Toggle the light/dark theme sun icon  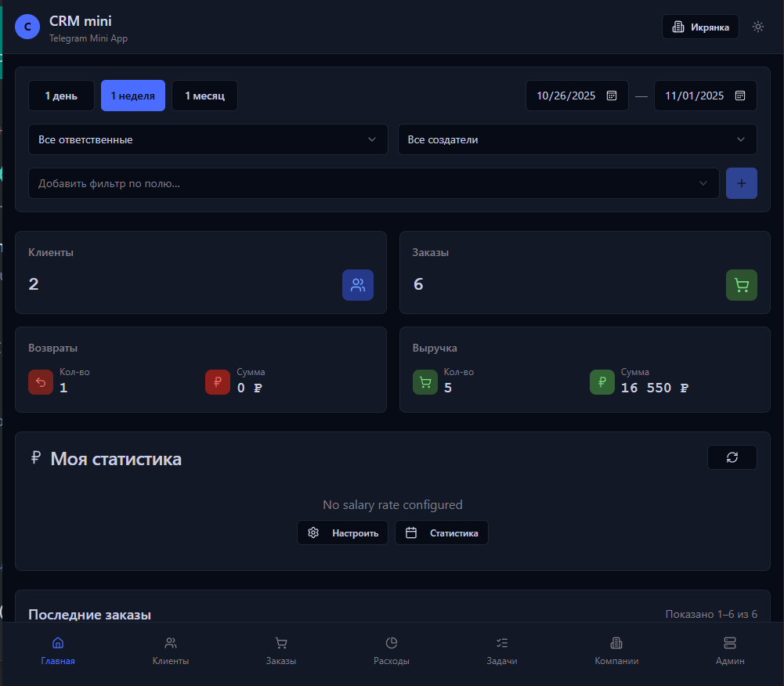[x=757, y=27]
